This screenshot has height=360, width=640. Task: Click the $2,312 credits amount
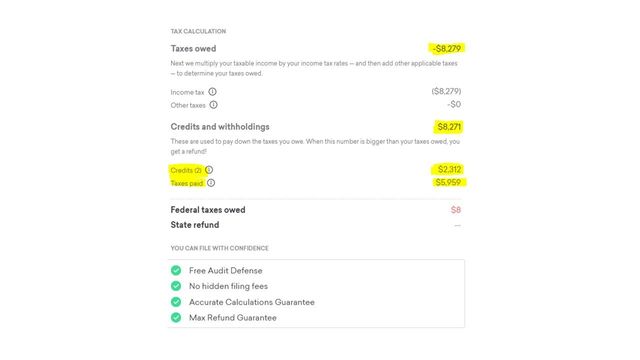click(x=449, y=169)
